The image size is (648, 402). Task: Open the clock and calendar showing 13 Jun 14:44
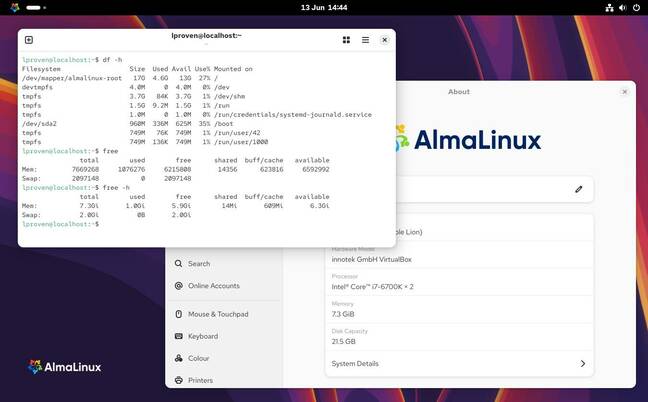(324, 7)
